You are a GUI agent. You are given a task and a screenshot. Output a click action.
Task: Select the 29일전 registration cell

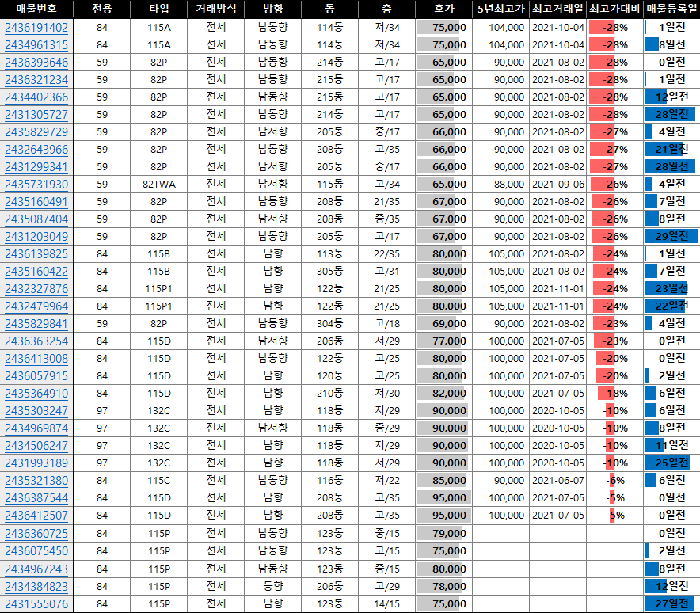coord(671,237)
